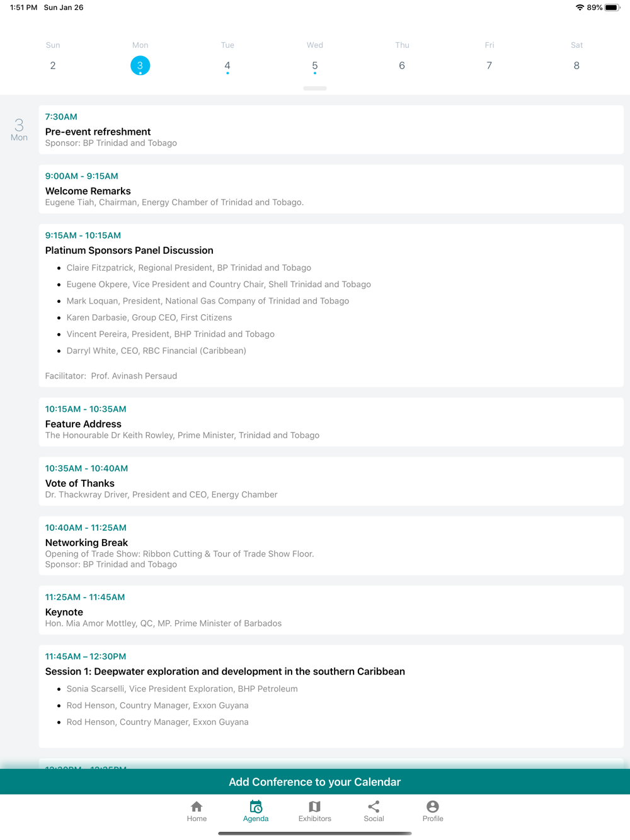
Task: Tap the Agenda calendar icon
Action: (x=256, y=807)
